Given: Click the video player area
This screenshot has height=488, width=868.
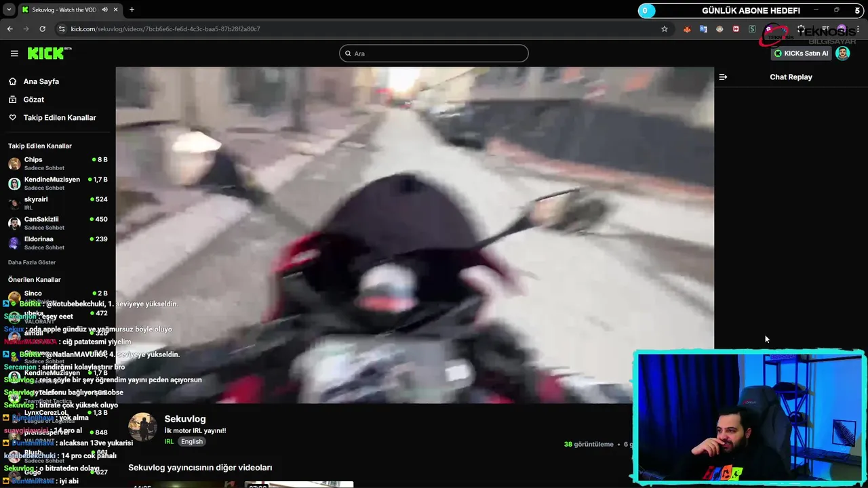Looking at the screenshot, I should (414, 235).
